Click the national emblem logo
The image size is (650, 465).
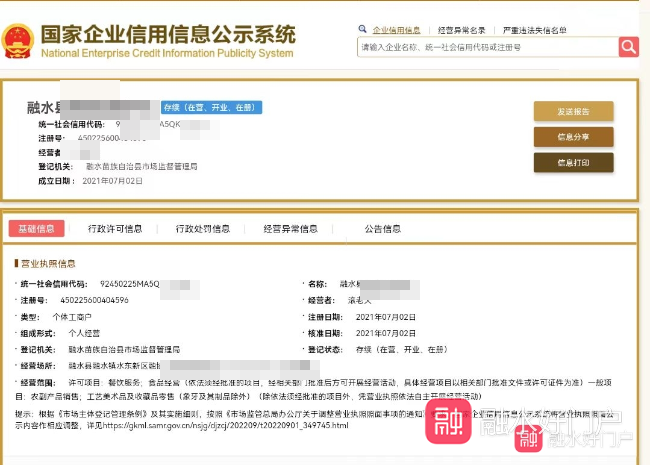click(17, 41)
